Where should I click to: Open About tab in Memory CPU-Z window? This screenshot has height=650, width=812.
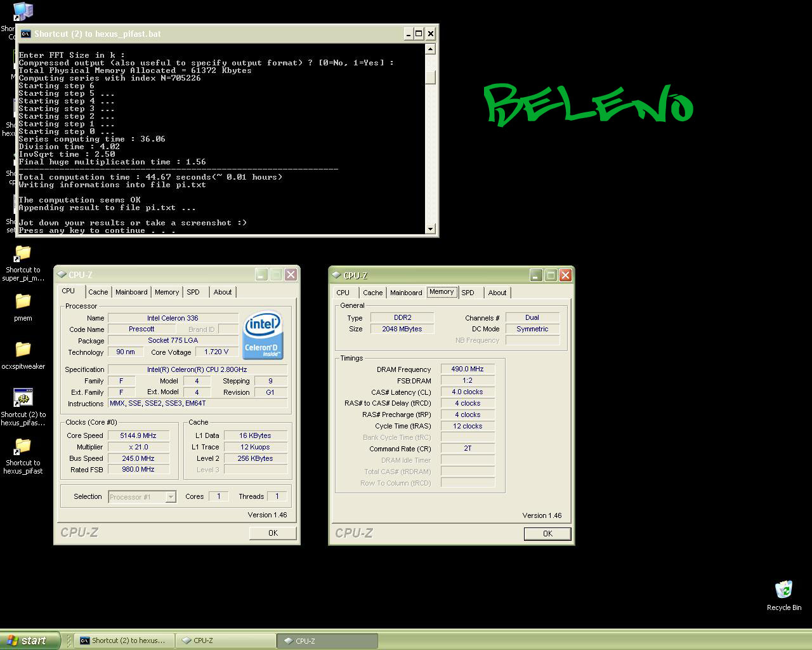coord(497,293)
